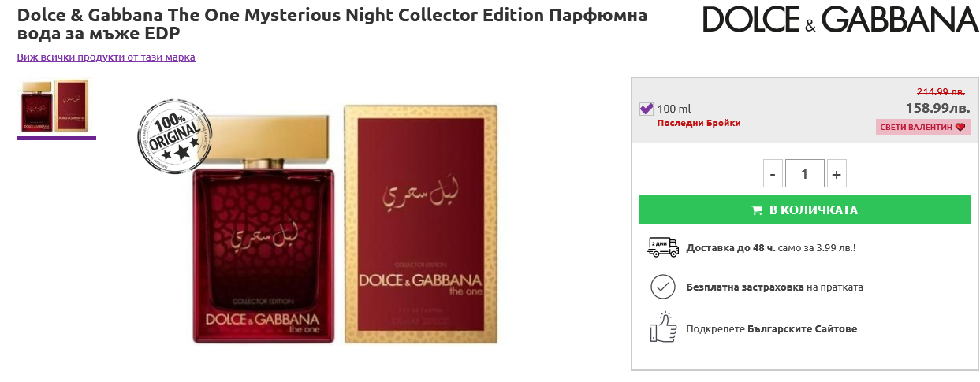This screenshot has width=980, height=382.
Task: Click the perfume box packaging image
Action: [421, 224]
